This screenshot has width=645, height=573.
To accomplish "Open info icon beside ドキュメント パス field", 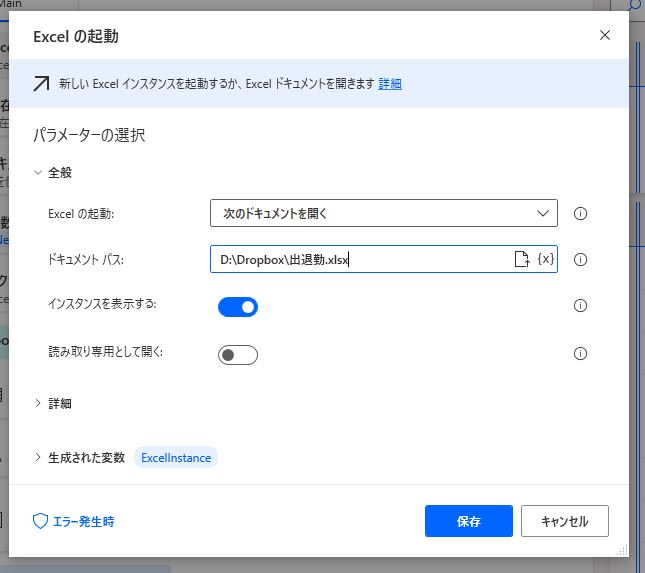I will (x=580, y=259).
